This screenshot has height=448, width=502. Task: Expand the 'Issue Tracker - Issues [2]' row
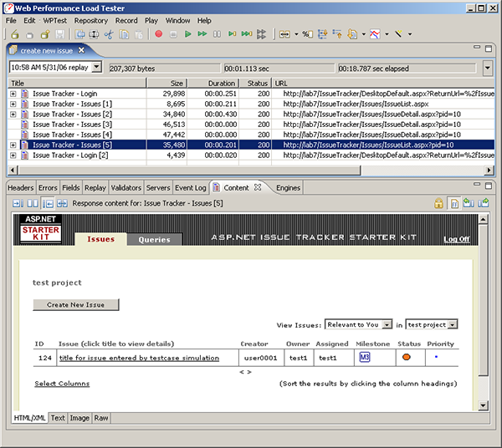pyautogui.click(x=13, y=115)
